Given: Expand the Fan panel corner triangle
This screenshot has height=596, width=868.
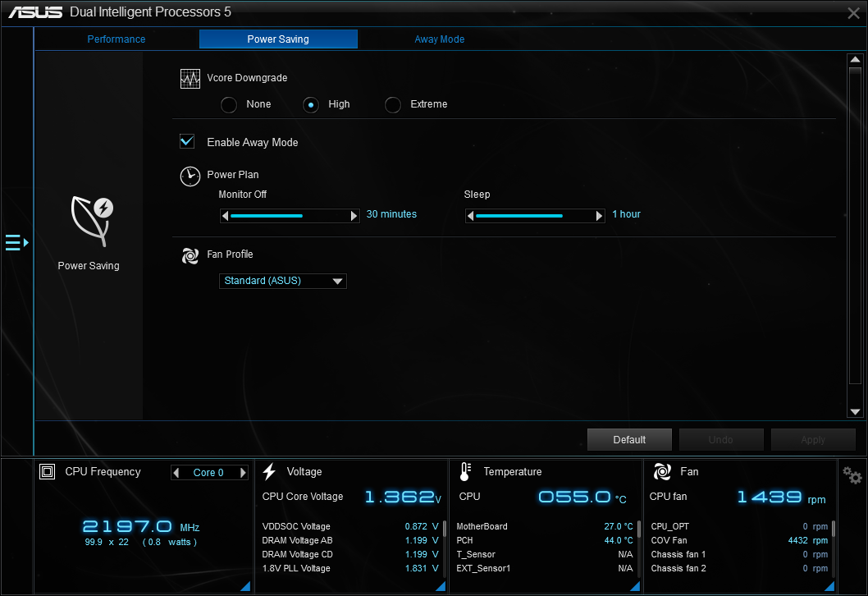Looking at the screenshot, I should tap(829, 586).
